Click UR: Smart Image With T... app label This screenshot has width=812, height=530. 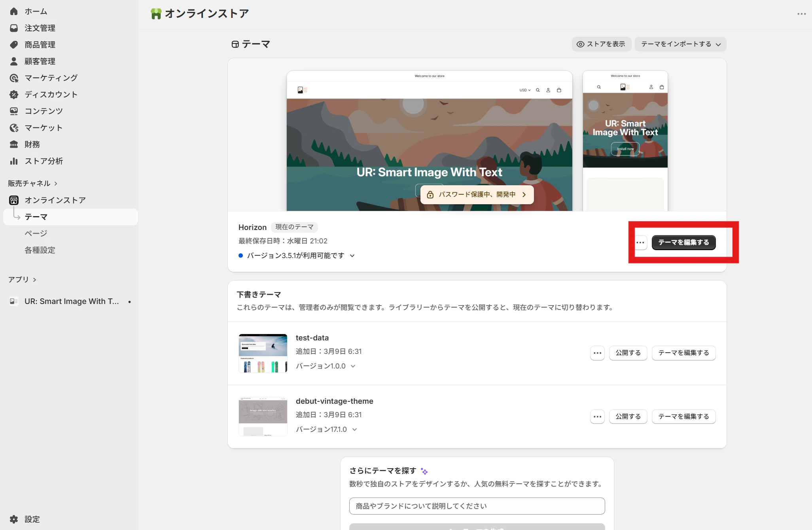(x=72, y=302)
